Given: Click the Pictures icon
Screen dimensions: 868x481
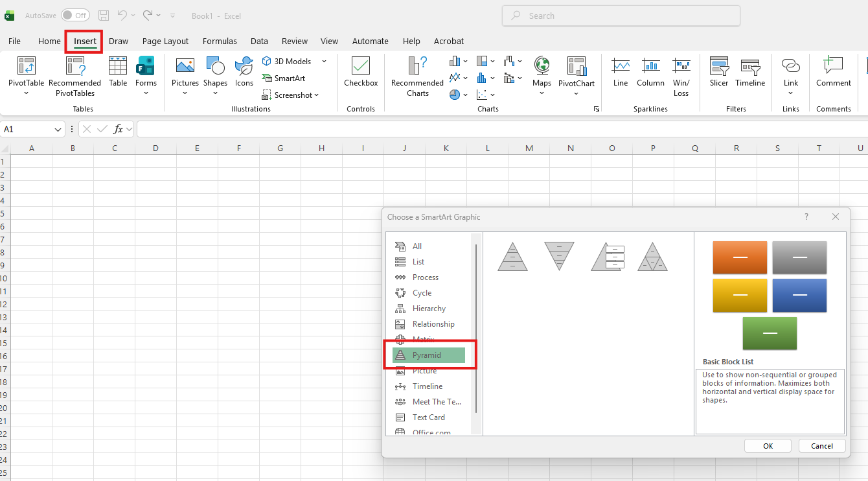Looking at the screenshot, I should 185,65.
